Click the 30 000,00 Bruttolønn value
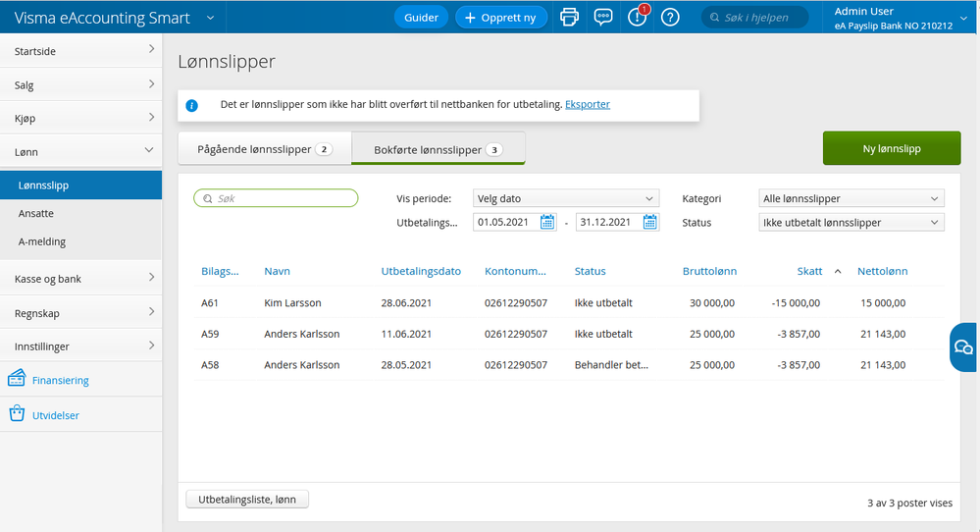Screen dimensions: 980x532 712,302
